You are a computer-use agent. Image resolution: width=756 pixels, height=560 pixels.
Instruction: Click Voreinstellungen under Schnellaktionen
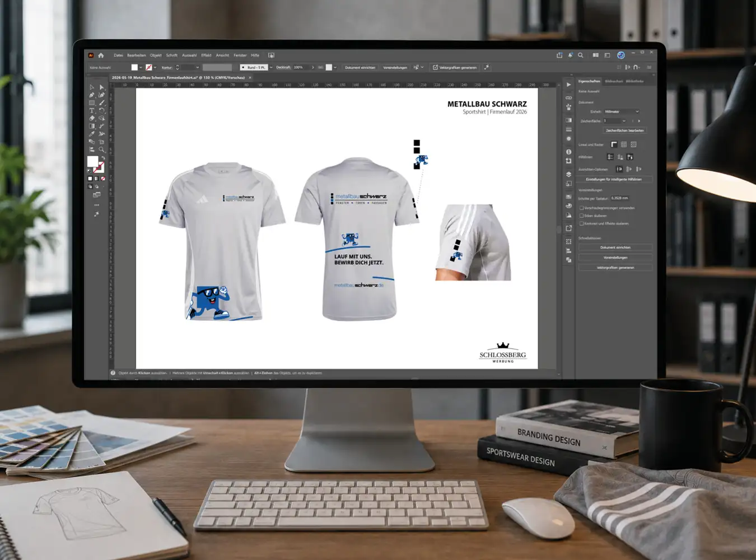pyautogui.click(x=615, y=258)
